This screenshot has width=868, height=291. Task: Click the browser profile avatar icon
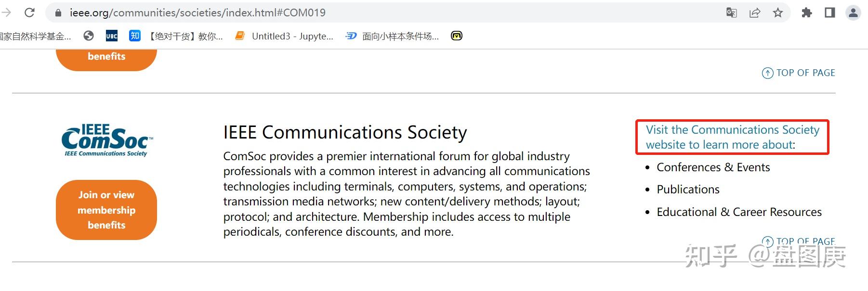(853, 13)
